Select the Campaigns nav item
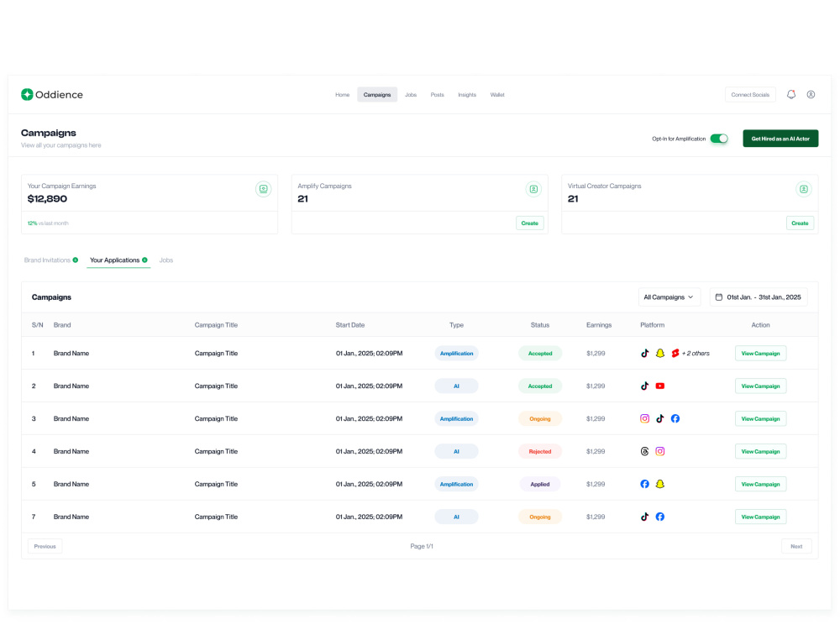Image resolution: width=840 pixels, height=630 pixels. click(377, 94)
